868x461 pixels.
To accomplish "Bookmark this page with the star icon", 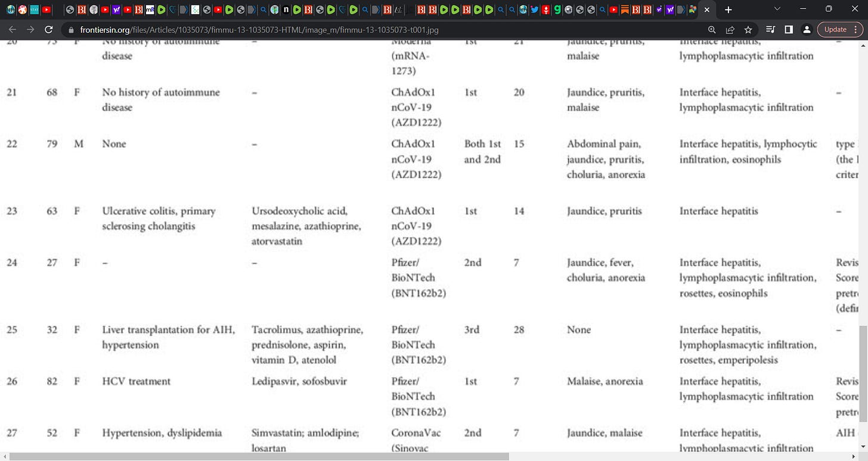I will coord(748,30).
